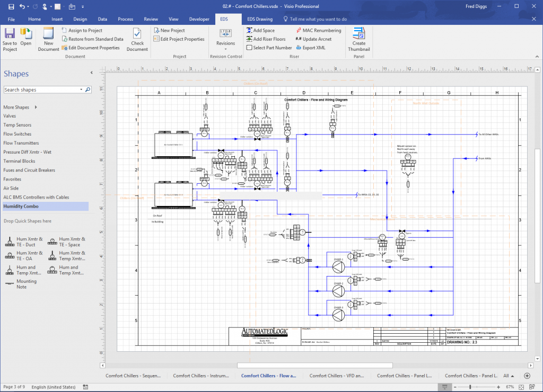The width and height of the screenshot is (543, 392).
Task: Select Valves stencil
Action: click(x=10, y=116)
